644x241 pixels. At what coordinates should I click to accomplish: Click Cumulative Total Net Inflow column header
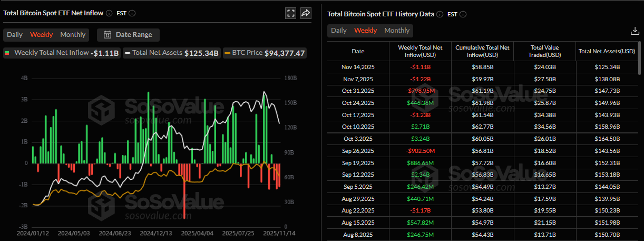click(x=482, y=51)
